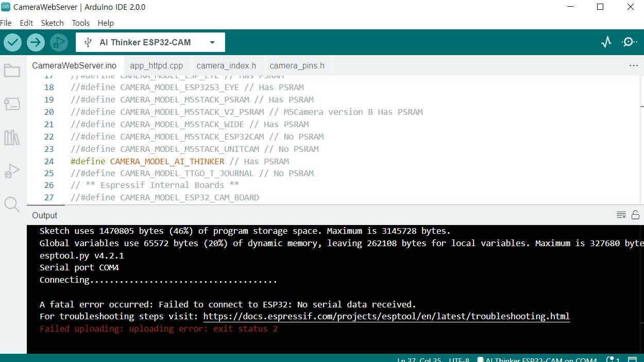Open the Boards Manager sidebar
The image size is (644, 362).
[x=12, y=104]
